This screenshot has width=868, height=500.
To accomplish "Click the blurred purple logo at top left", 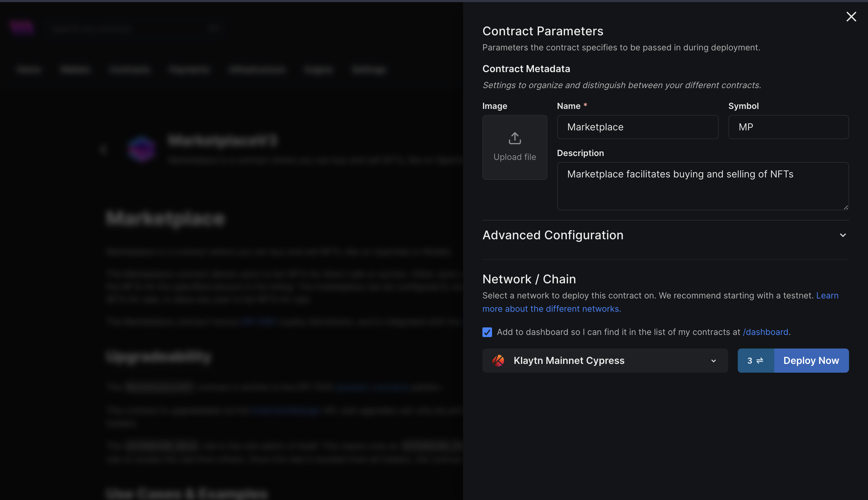I will tap(22, 27).
